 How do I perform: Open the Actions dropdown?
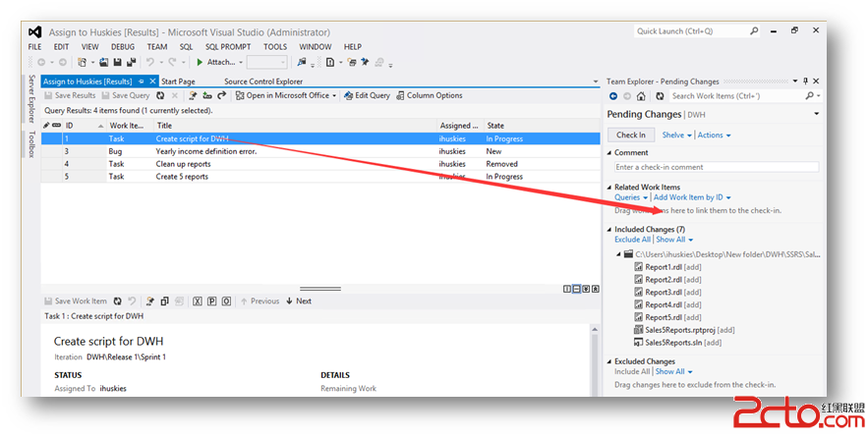pyautogui.click(x=714, y=135)
